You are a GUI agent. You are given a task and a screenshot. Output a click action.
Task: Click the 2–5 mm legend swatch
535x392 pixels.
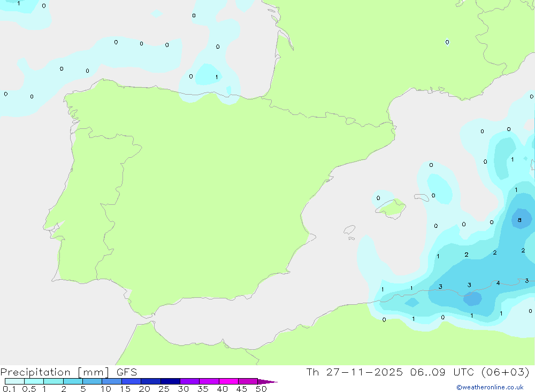tap(73, 381)
